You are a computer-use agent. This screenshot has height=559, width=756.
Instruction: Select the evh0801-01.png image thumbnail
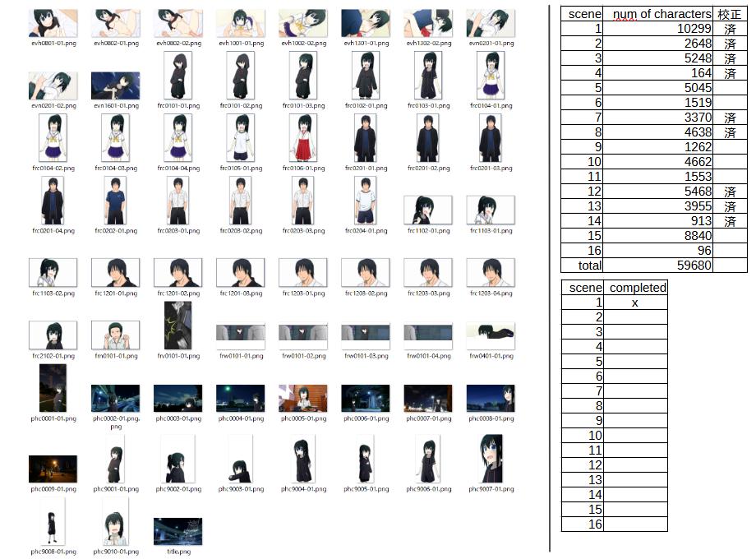tap(53, 23)
